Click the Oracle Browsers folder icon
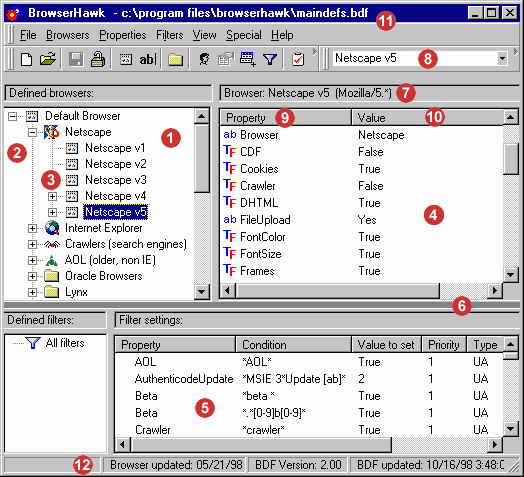This screenshot has height=477, width=524. pyautogui.click(x=51, y=276)
